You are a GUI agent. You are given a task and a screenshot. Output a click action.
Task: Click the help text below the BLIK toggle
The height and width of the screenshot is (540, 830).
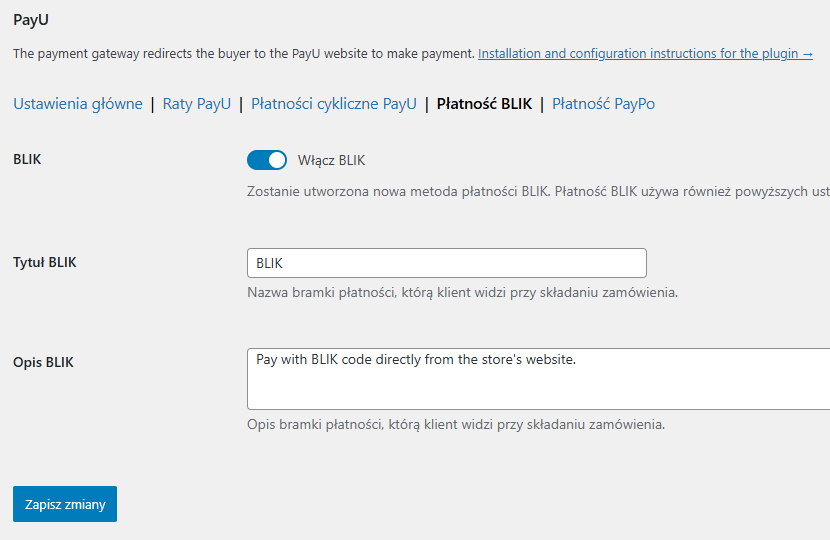537,190
